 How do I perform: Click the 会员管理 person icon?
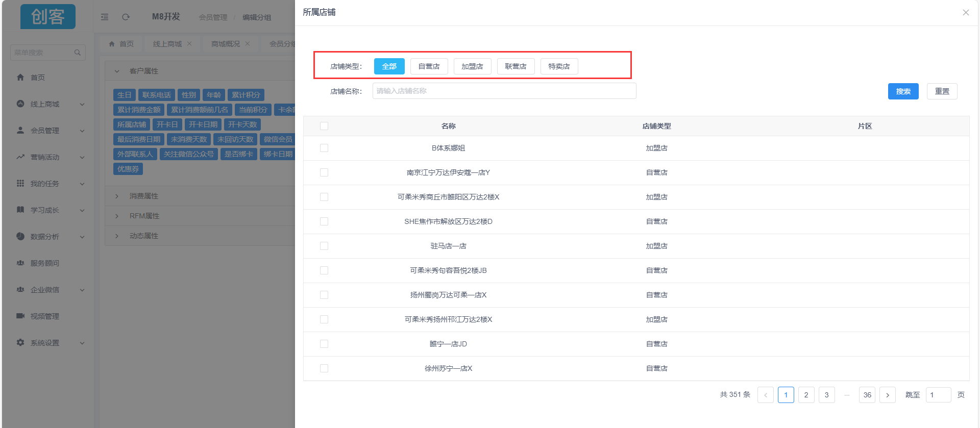coord(20,130)
